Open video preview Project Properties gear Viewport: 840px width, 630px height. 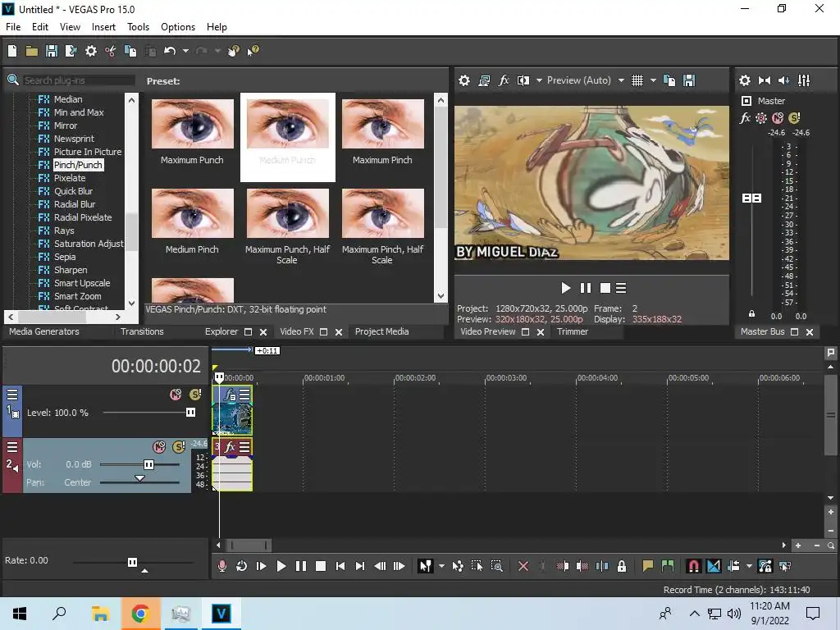coord(464,80)
